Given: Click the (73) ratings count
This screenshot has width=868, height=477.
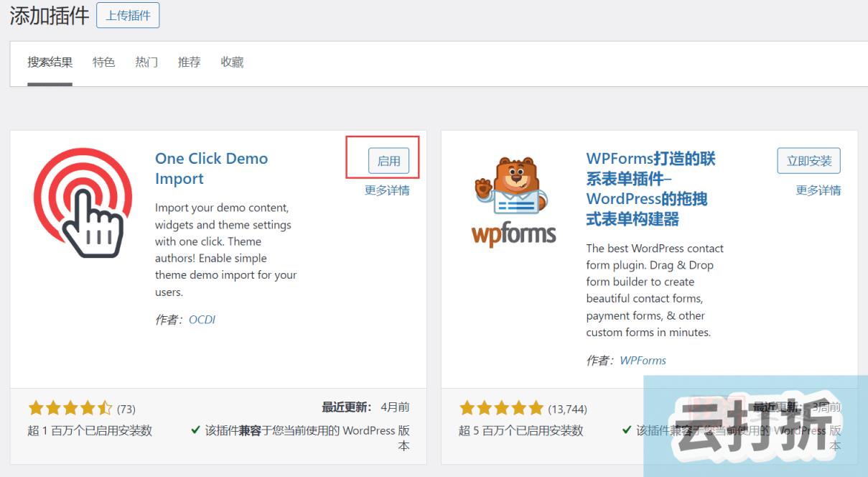Looking at the screenshot, I should click(x=126, y=409).
